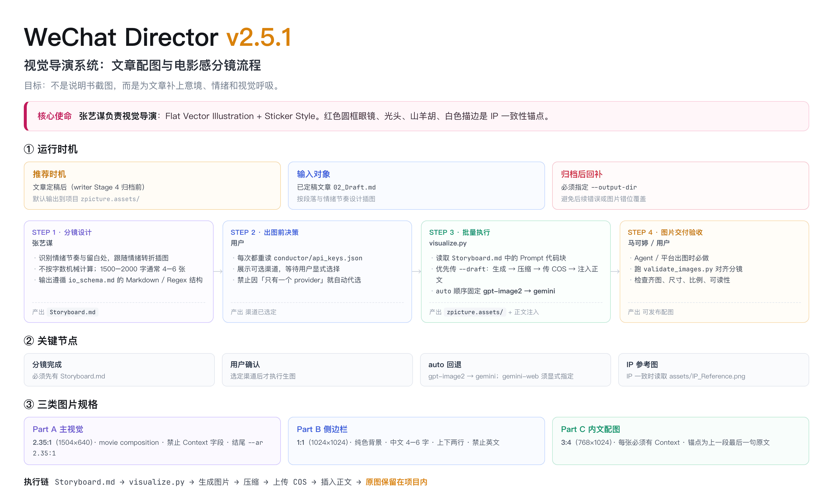Click 产出 可发布配图 in STEP 4
Image resolution: width=833 pixels, height=504 pixels.
tap(650, 312)
